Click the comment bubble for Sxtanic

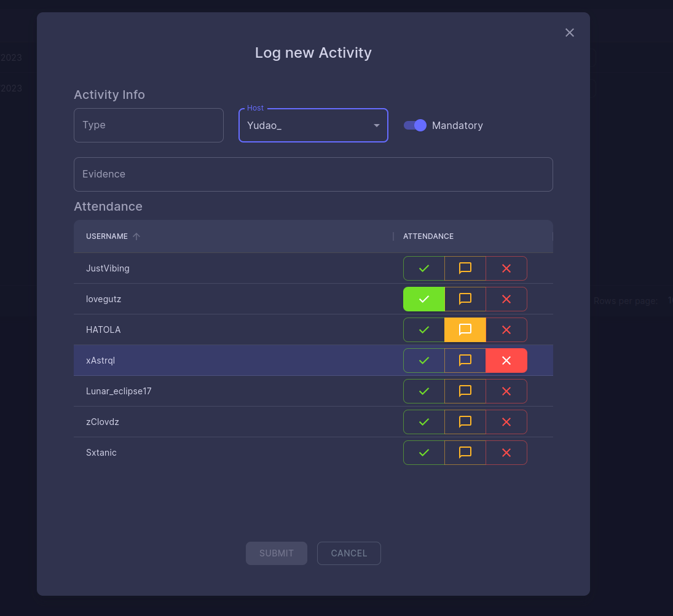[465, 453]
